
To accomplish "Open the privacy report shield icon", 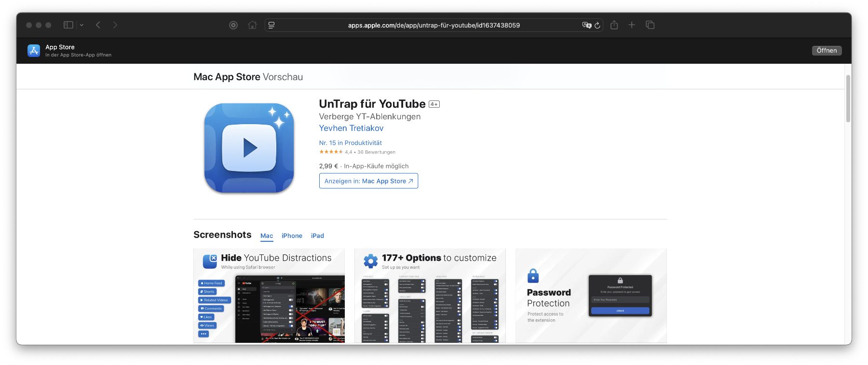I will (x=233, y=25).
